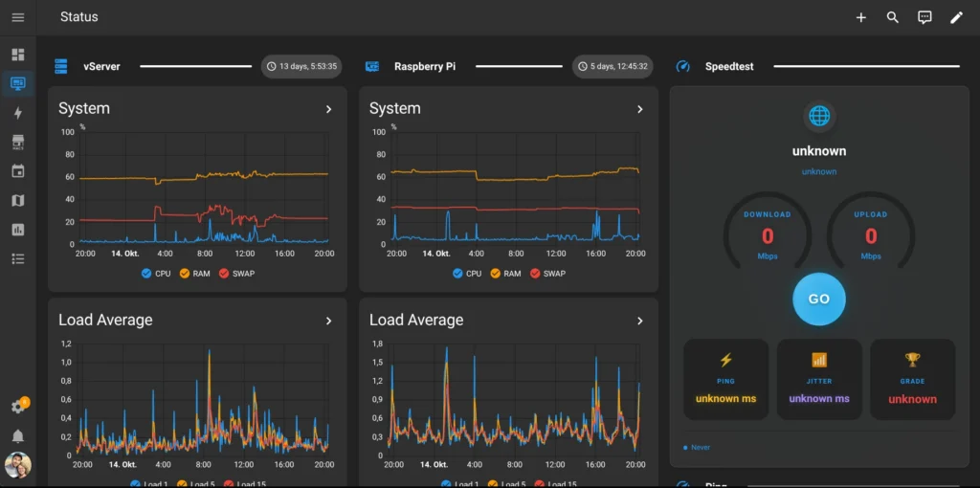Open the Ping unknown ms tile
This screenshot has height=488, width=980.
coord(725,379)
